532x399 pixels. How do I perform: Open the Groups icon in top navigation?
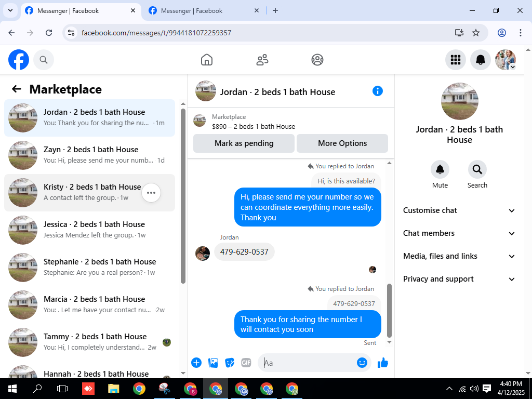(x=317, y=60)
